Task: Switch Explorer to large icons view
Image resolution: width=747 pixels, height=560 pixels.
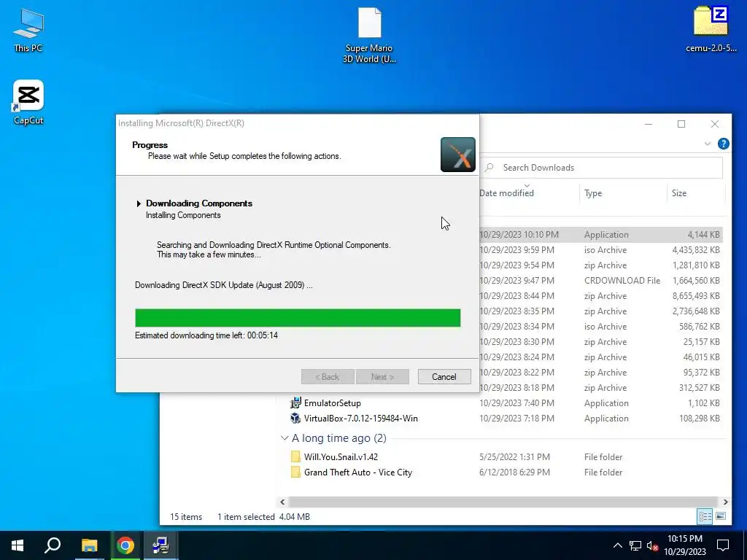Action: [x=721, y=517]
